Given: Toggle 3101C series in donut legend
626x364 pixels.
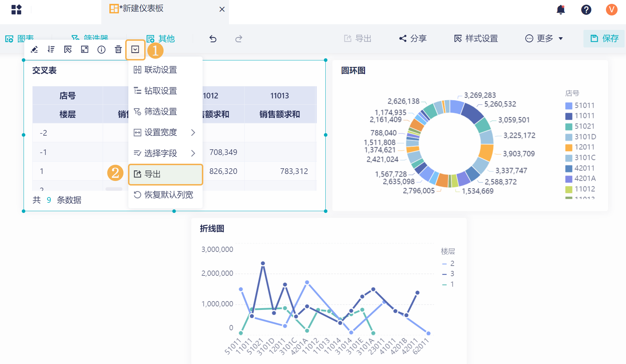Looking at the screenshot, I should click(x=581, y=158).
